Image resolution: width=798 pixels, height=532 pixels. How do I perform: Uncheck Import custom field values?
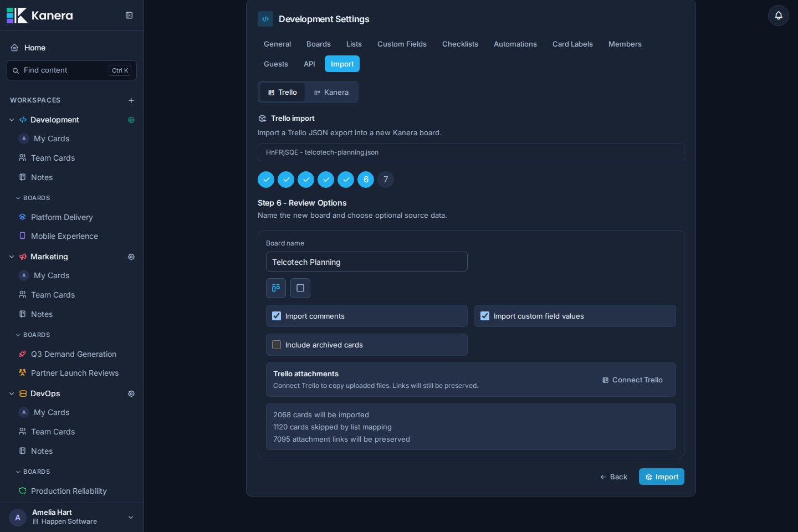pos(485,316)
